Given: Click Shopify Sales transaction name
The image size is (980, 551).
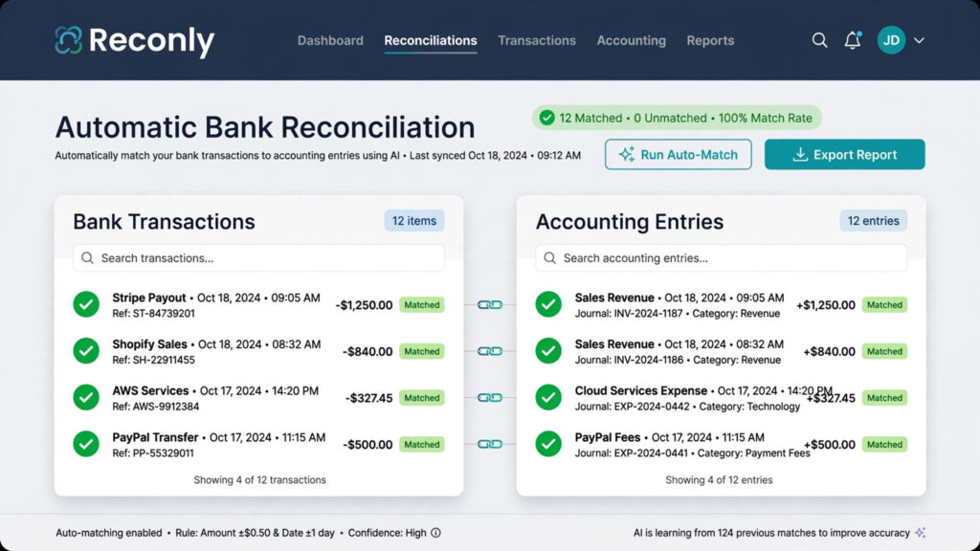Looking at the screenshot, I should [x=149, y=344].
